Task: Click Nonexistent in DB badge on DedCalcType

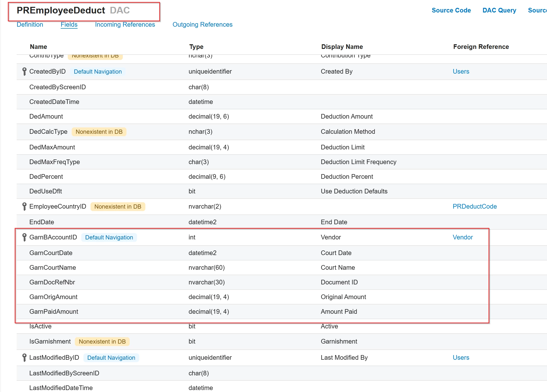Action: point(99,132)
